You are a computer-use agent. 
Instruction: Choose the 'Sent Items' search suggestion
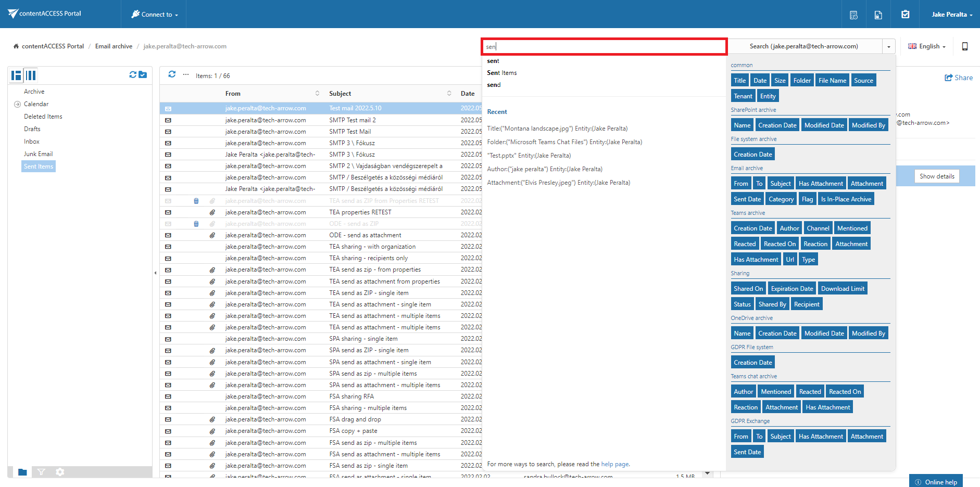502,73
